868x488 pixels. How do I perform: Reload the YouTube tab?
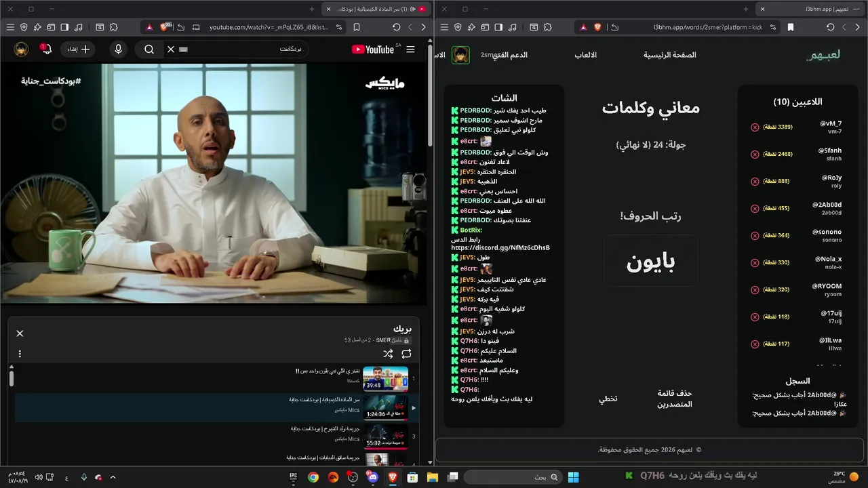coord(397,27)
